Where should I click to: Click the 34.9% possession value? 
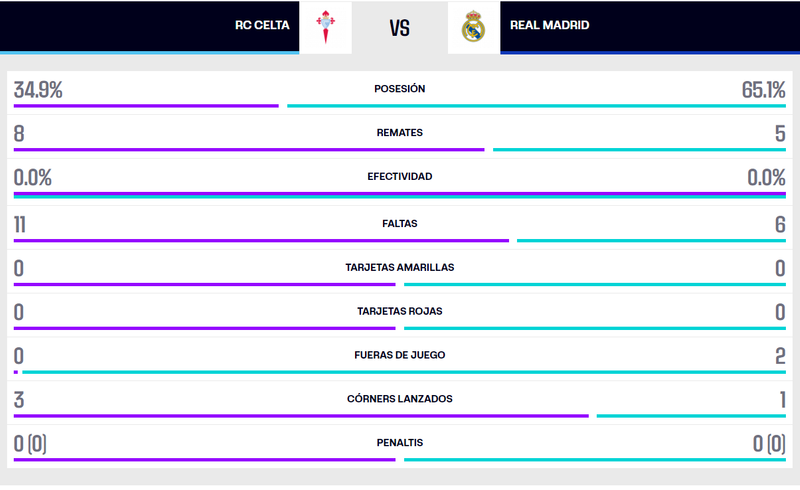tap(38, 90)
